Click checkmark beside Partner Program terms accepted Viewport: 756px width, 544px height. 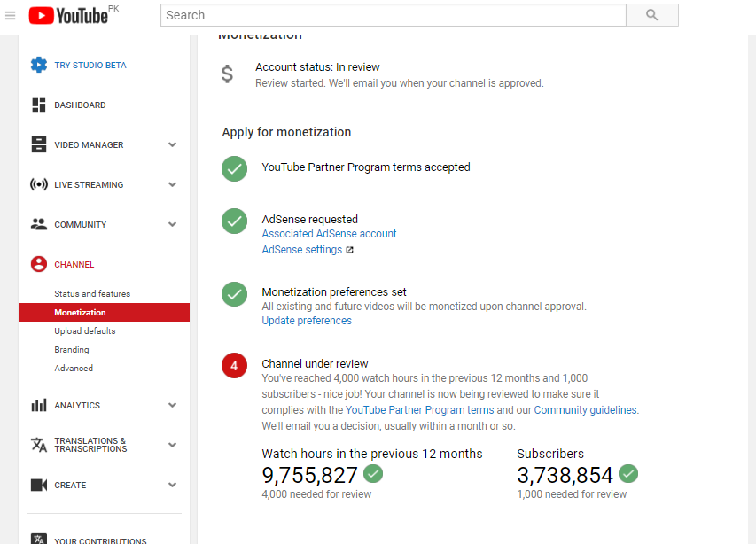(234, 168)
